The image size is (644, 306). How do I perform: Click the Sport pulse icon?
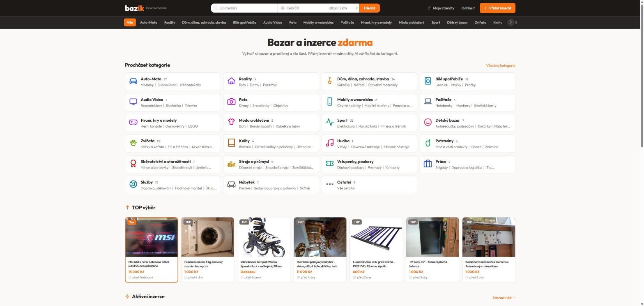tap(329, 122)
